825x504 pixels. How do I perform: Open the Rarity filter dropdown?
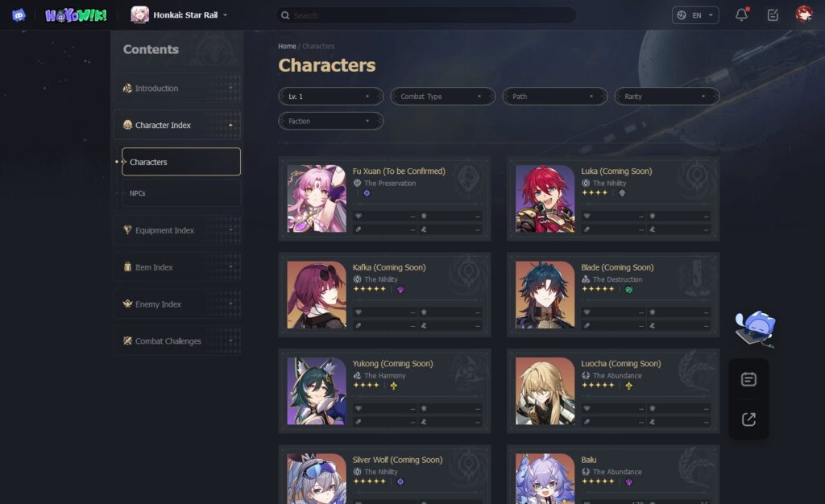[666, 96]
